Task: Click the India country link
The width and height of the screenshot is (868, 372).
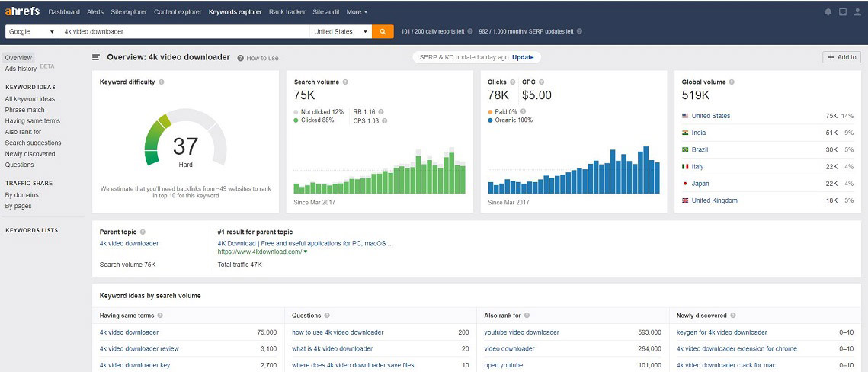Action: pyautogui.click(x=699, y=133)
